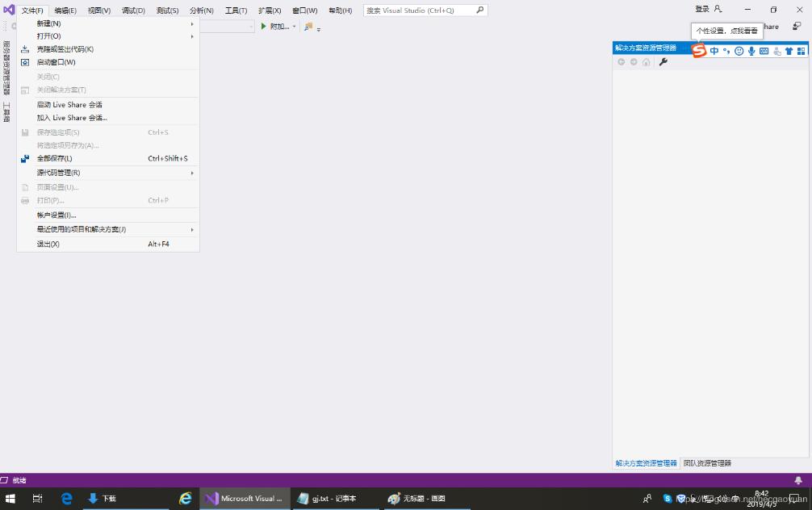
Task: Click status bar notification bell icon
Action: click(x=798, y=480)
